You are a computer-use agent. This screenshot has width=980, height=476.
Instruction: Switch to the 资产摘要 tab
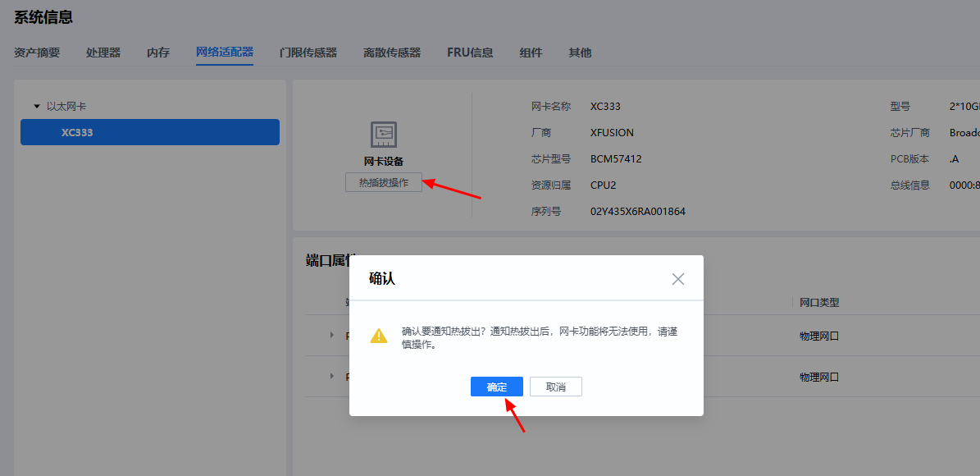click(x=37, y=53)
